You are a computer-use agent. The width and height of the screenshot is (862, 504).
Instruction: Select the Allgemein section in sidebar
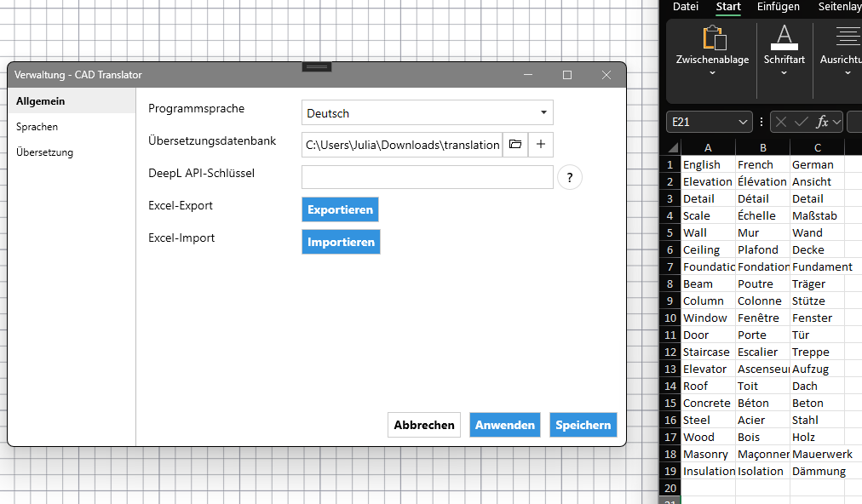pos(72,101)
